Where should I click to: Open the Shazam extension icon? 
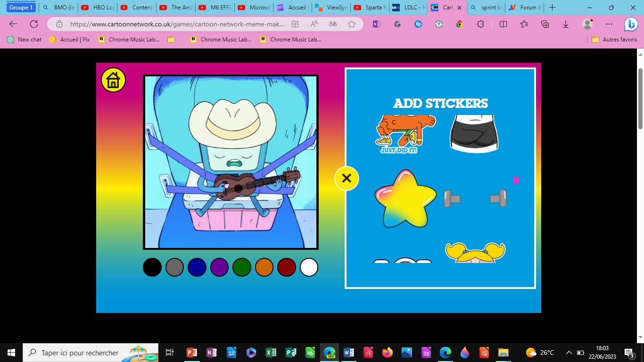pyautogui.click(x=418, y=24)
